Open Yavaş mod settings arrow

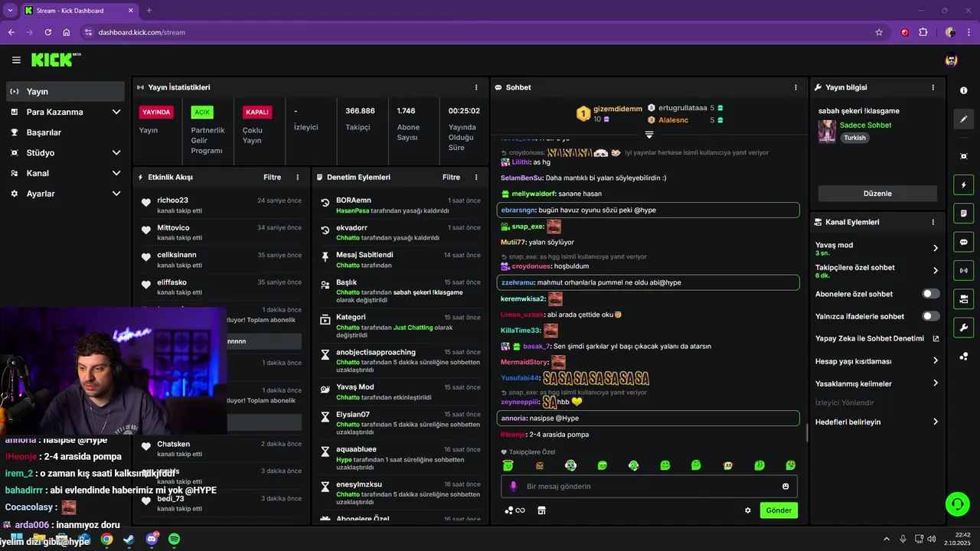[x=936, y=248]
